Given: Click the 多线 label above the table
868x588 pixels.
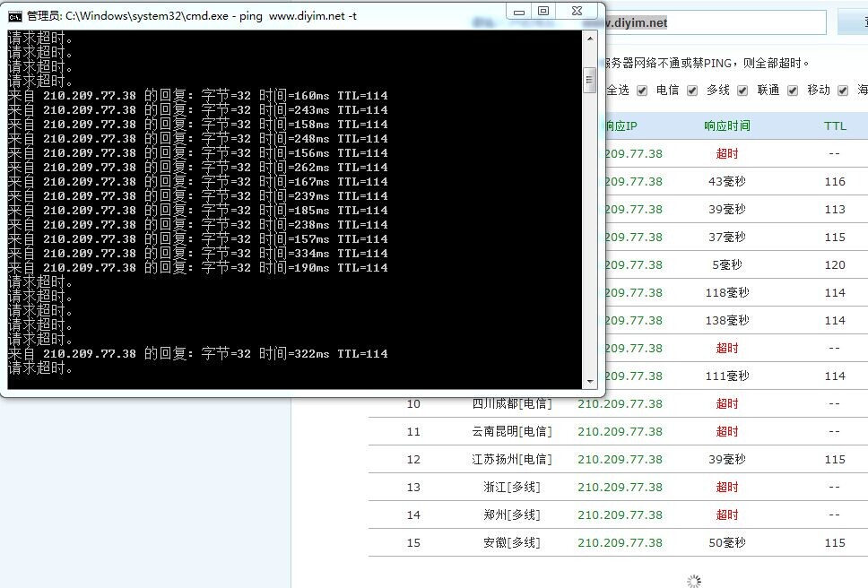Looking at the screenshot, I should click(718, 91).
